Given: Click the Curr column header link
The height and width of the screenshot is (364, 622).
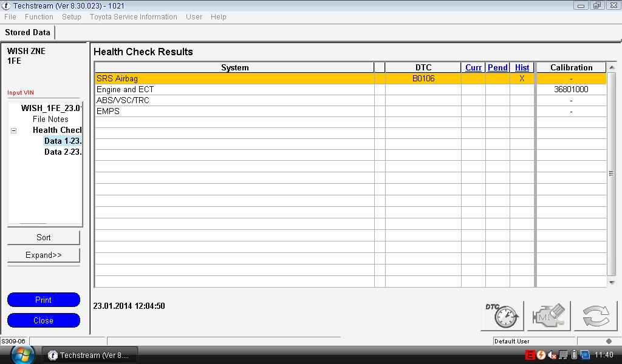Looking at the screenshot, I should 473,68.
